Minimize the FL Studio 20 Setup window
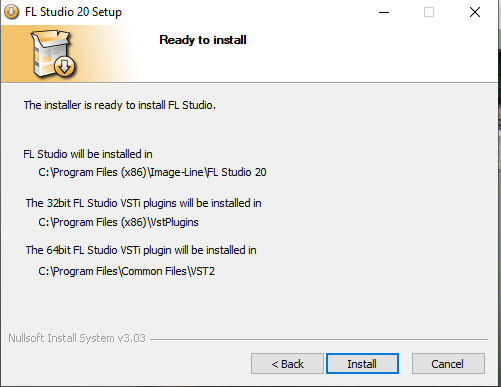This screenshot has height=387, width=501. coord(384,12)
